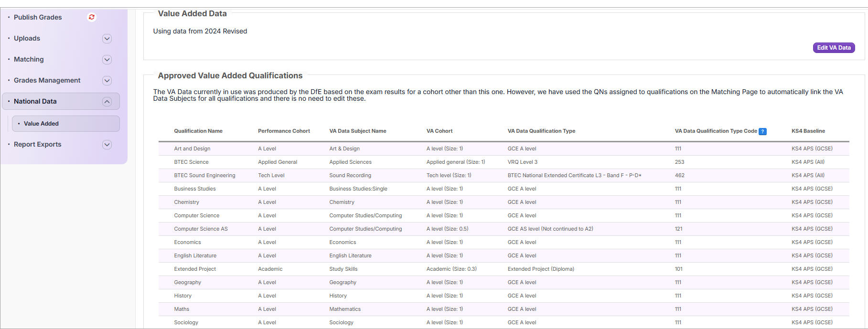868x329 pixels.
Task: Open the Matching menu label
Action: 29,59
